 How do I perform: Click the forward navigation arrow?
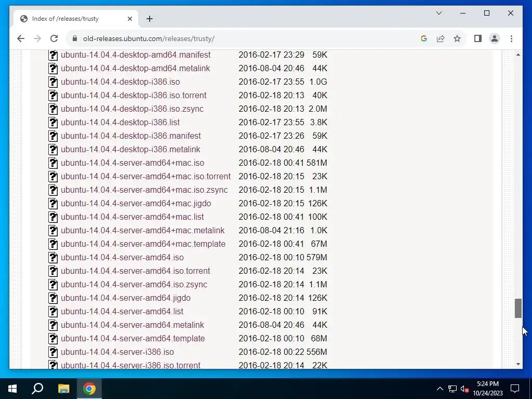tap(37, 38)
